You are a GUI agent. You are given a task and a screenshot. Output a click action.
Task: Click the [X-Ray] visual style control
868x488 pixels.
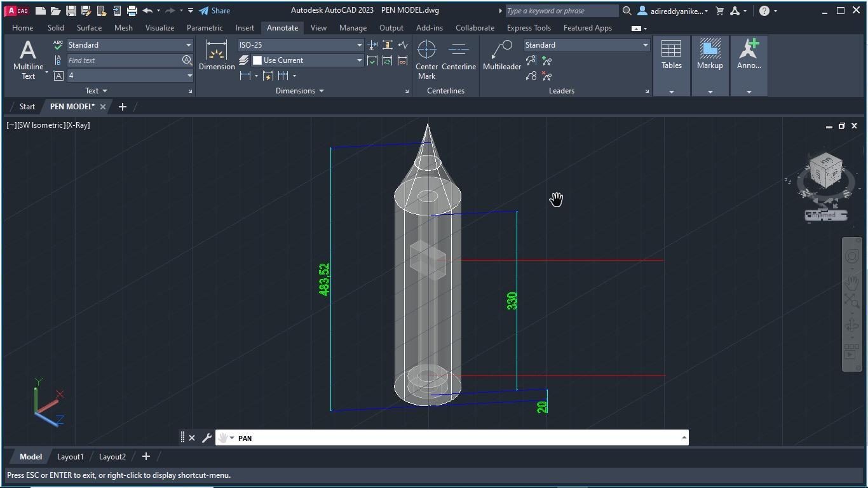[77, 125]
